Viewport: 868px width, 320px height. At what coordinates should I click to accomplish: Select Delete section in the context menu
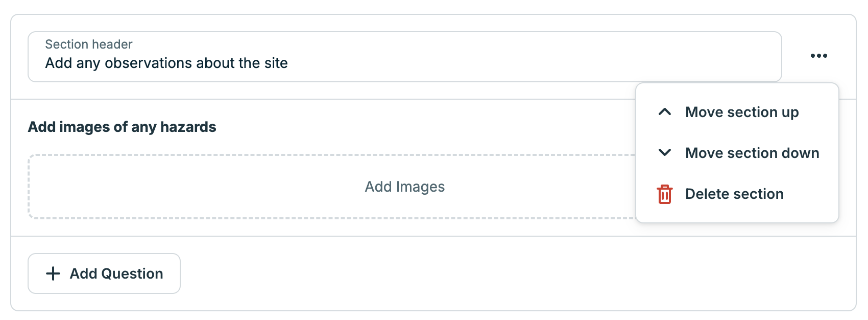[x=735, y=194]
